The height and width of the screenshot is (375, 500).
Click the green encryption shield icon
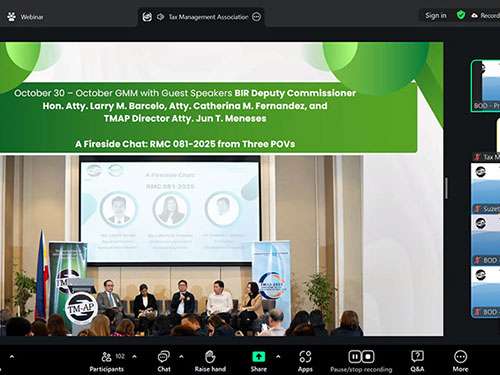coord(461,15)
